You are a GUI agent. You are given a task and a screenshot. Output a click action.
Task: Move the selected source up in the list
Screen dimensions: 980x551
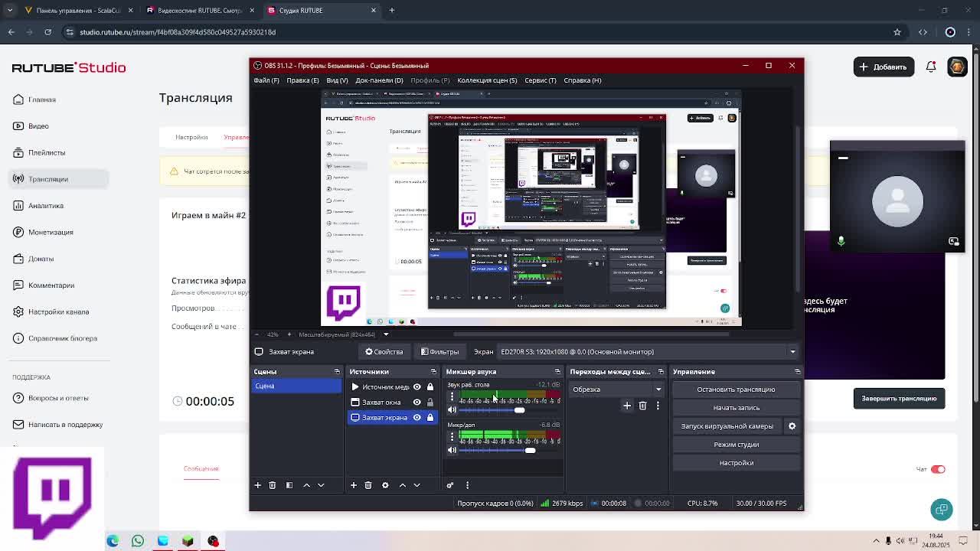[x=403, y=485]
